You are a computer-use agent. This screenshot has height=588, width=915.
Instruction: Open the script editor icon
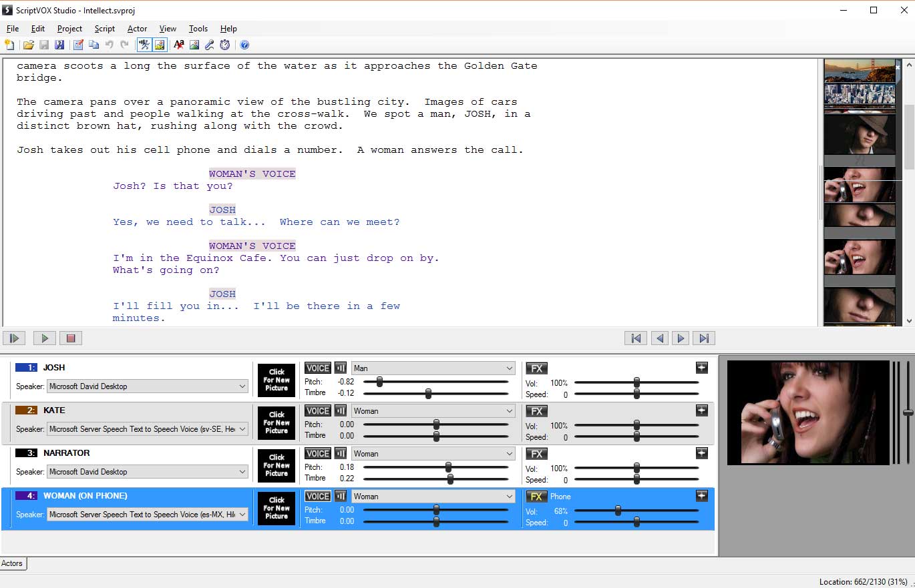pyautogui.click(x=77, y=45)
